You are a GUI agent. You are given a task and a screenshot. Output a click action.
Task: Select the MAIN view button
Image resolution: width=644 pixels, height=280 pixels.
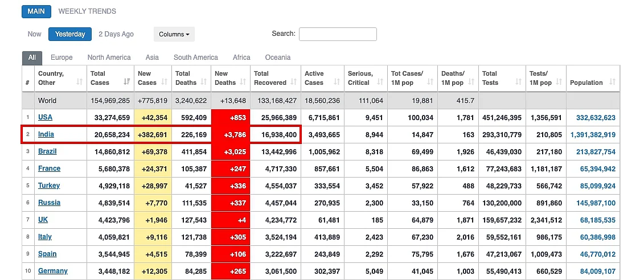point(36,11)
